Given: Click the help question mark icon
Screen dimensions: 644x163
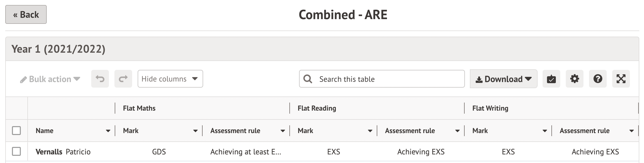Looking at the screenshot, I should [598, 79].
